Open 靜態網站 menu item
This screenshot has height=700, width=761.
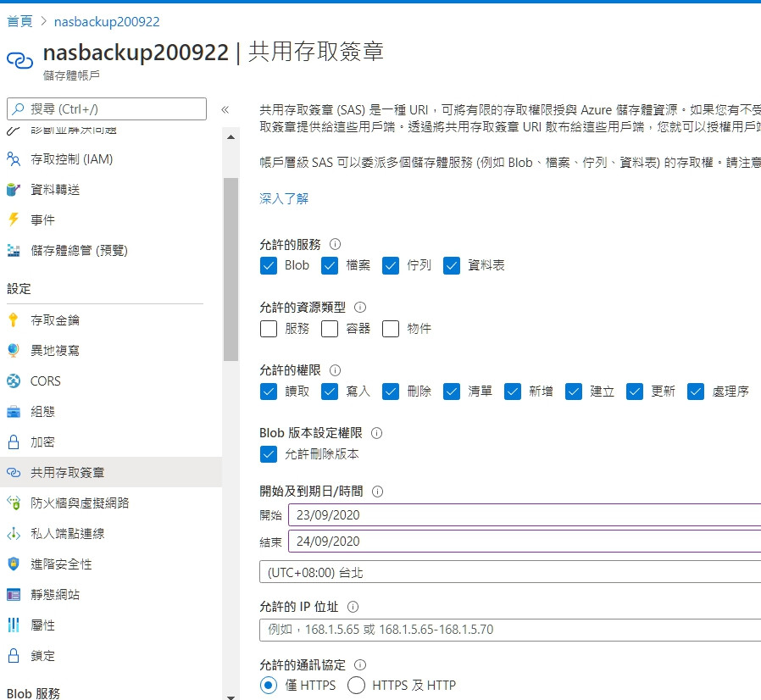click(111, 595)
